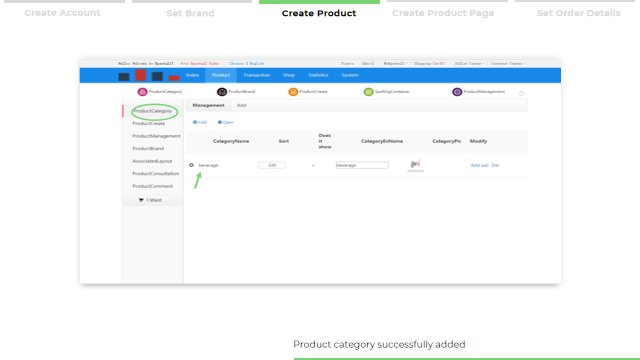This screenshot has width=640, height=360.
Task: Click the site logo in blue bar
Action: pyautogui.click(x=149, y=76)
